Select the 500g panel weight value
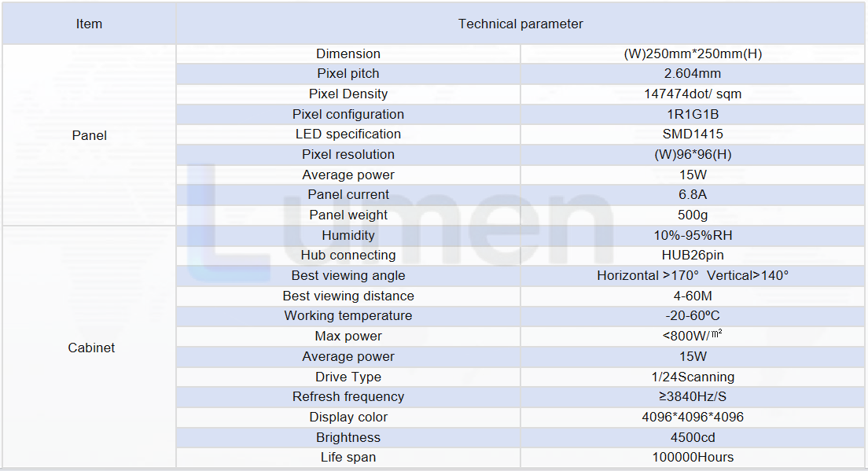Screen dimensions: 868x471 click(693, 215)
